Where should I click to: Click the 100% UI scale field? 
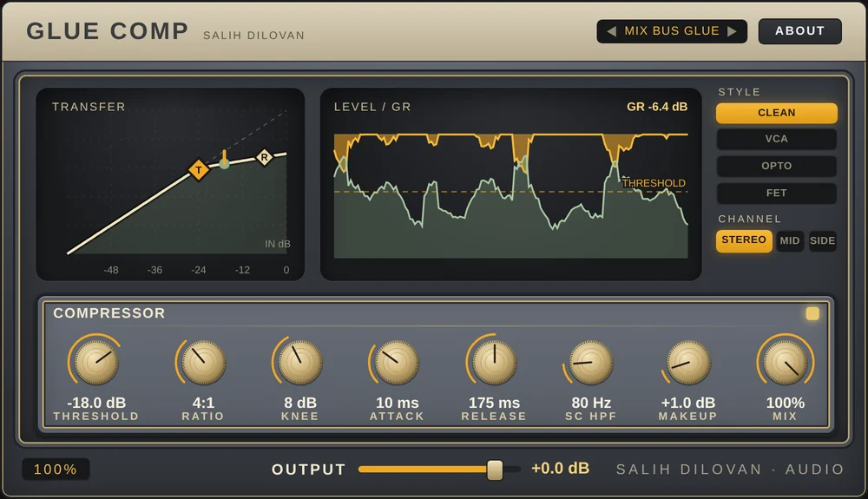coord(56,469)
